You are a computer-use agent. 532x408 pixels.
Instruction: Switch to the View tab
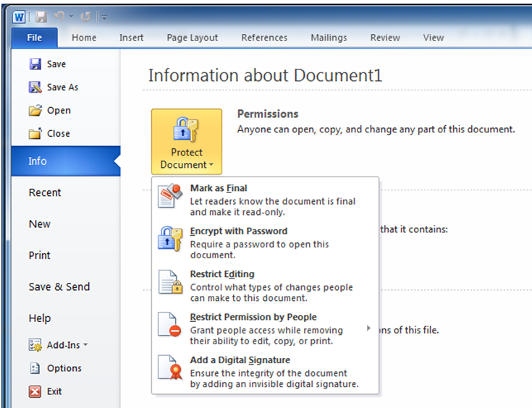tap(434, 38)
